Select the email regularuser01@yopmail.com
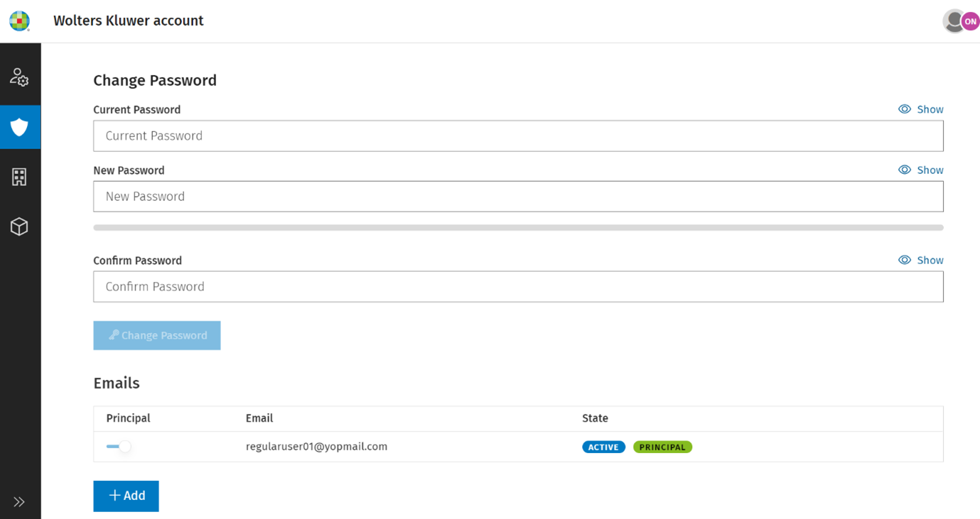This screenshot has width=980, height=519. pos(316,447)
